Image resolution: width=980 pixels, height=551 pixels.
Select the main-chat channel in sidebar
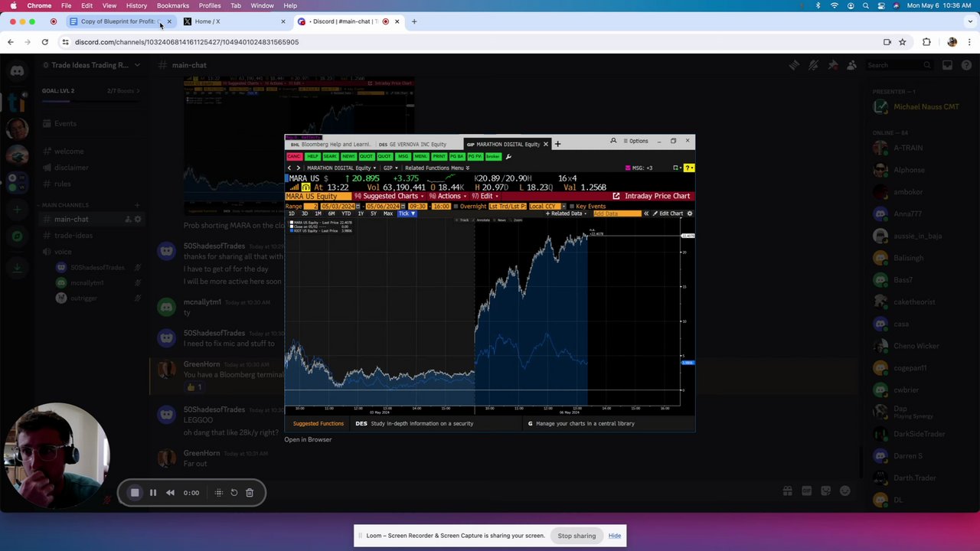(71, 220)
